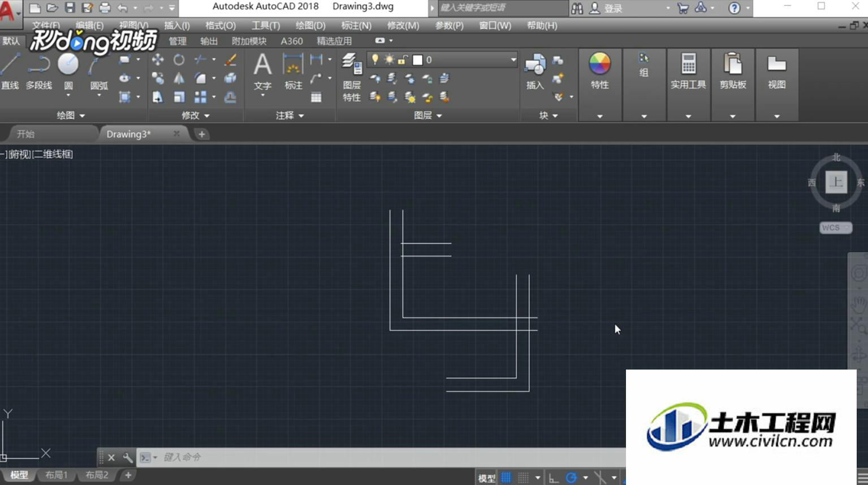Click the Fillet tool icon

tap(200, 78)
